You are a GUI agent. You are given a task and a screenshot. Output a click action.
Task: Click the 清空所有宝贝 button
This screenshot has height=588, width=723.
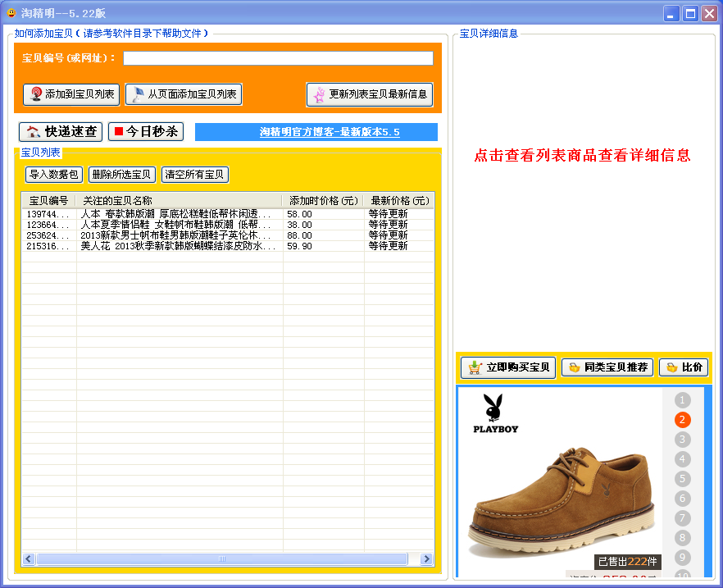click(x=194, y=175)
